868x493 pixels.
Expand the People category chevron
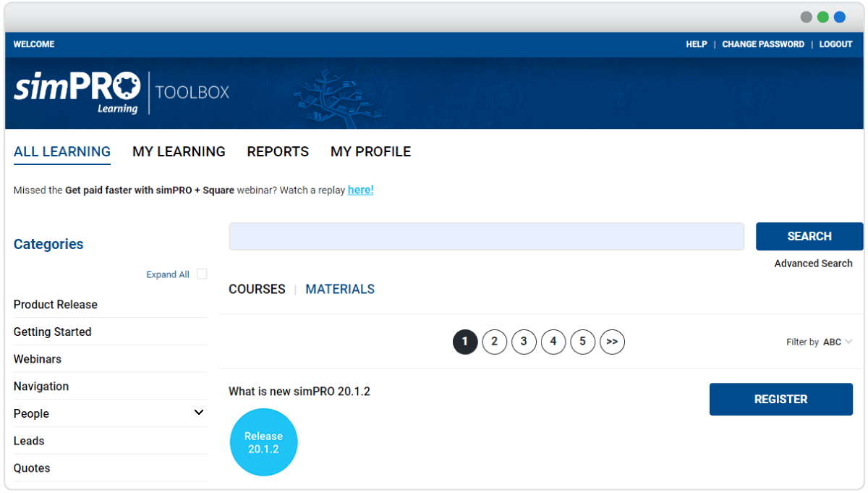tap(199, 413)
